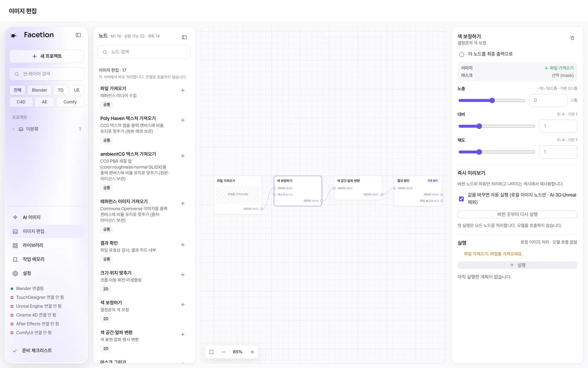Open 라이브러리 in the sidebar

pyautogui.click(x=47, y=245)
